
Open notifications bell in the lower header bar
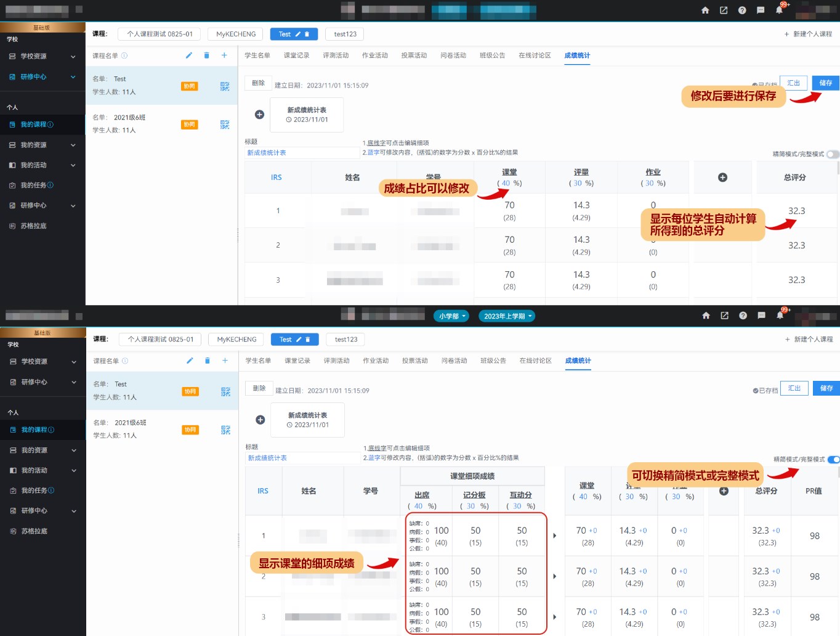click(780, 316)
